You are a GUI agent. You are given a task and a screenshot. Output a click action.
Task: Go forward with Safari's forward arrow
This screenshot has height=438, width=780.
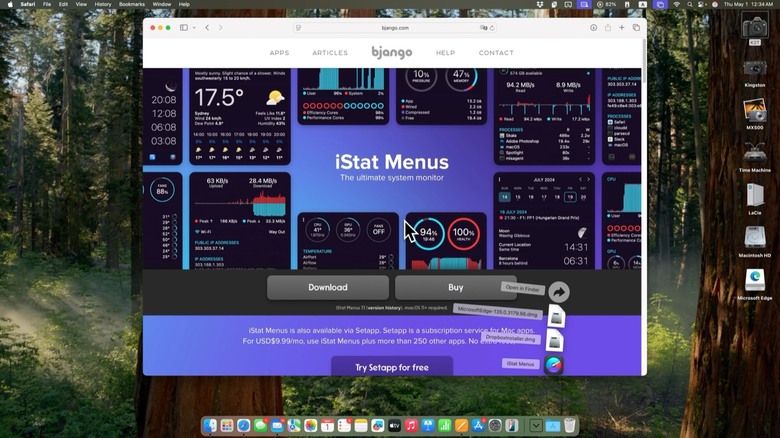[x=220, y=28]
